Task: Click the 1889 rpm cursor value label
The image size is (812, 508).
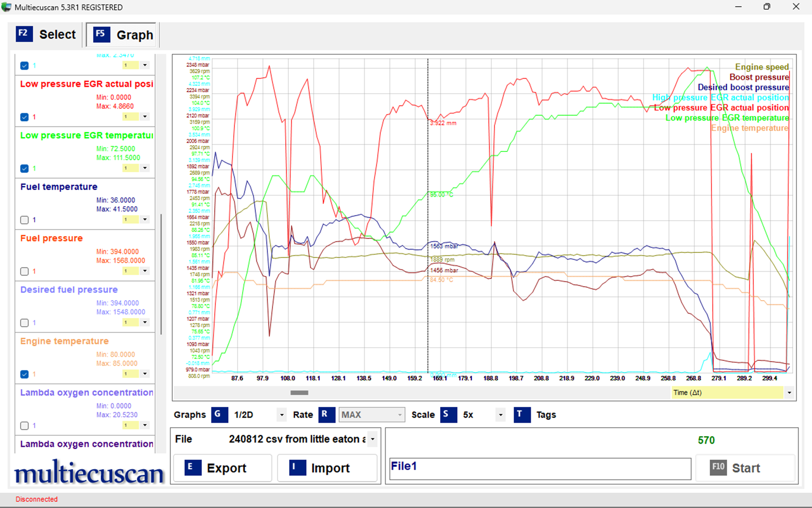Action: (x=442, y=259)
